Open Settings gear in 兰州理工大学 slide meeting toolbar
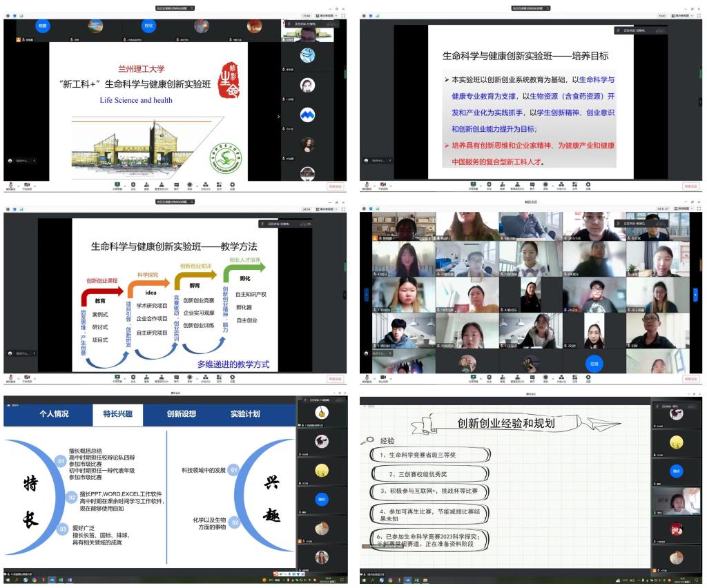The image size is (707, 588). click(232, 185)
